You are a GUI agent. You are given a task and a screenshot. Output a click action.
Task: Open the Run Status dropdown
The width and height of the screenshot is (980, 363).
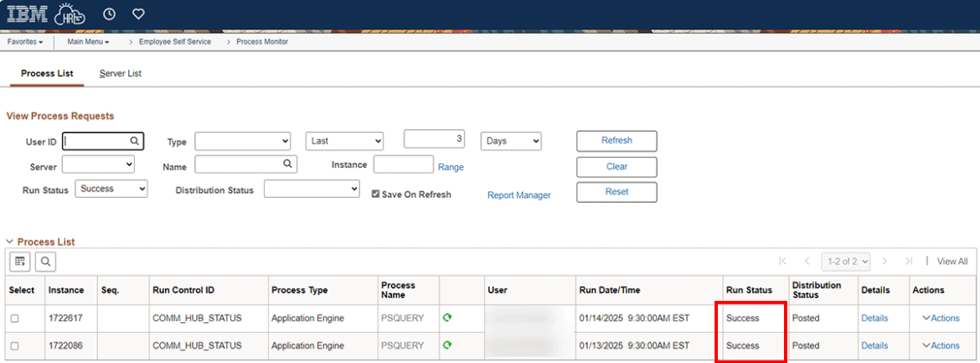111,189
